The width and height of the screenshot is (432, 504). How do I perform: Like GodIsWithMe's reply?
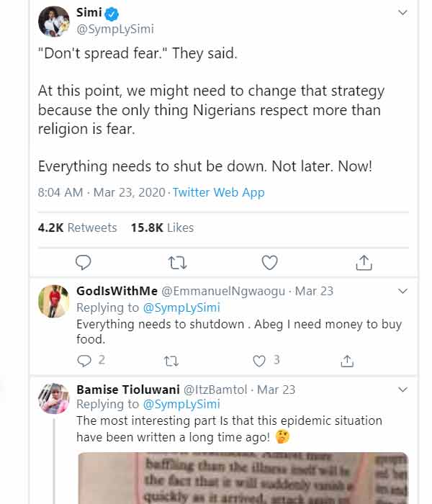pyautogui.click(x=259, y=361)
